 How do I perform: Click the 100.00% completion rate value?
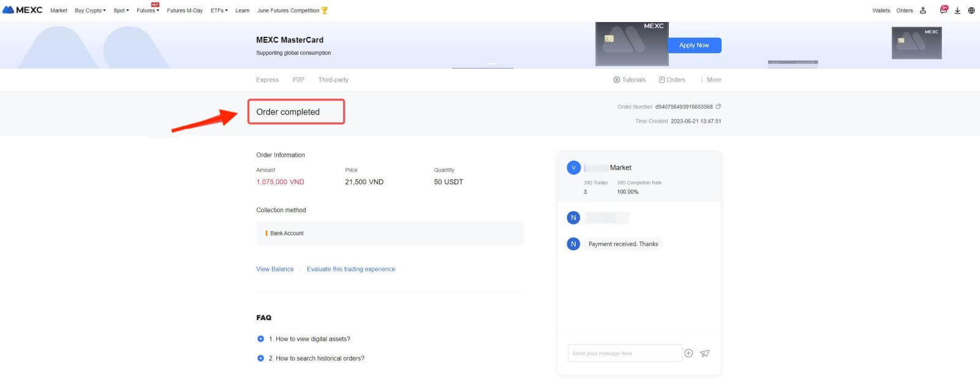coord(627,192)
